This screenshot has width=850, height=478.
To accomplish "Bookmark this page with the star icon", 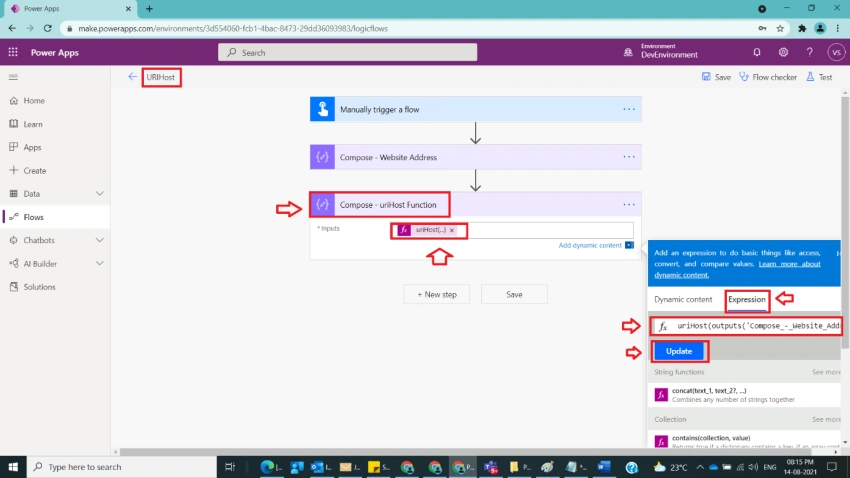I will 780,28.
